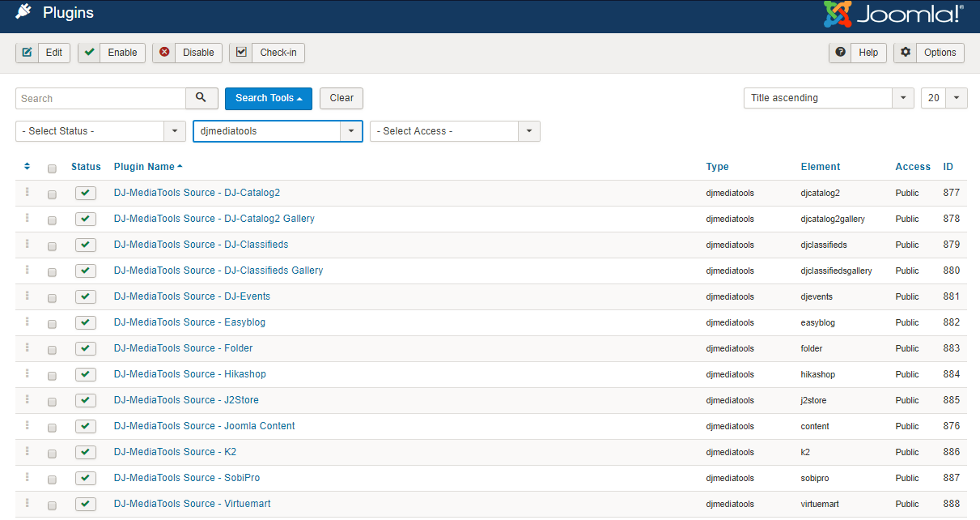Click drag handle icon of SobiPro row
Viewport: 980px width, 520px height.
pyautogui.click(x=27, y=477)
